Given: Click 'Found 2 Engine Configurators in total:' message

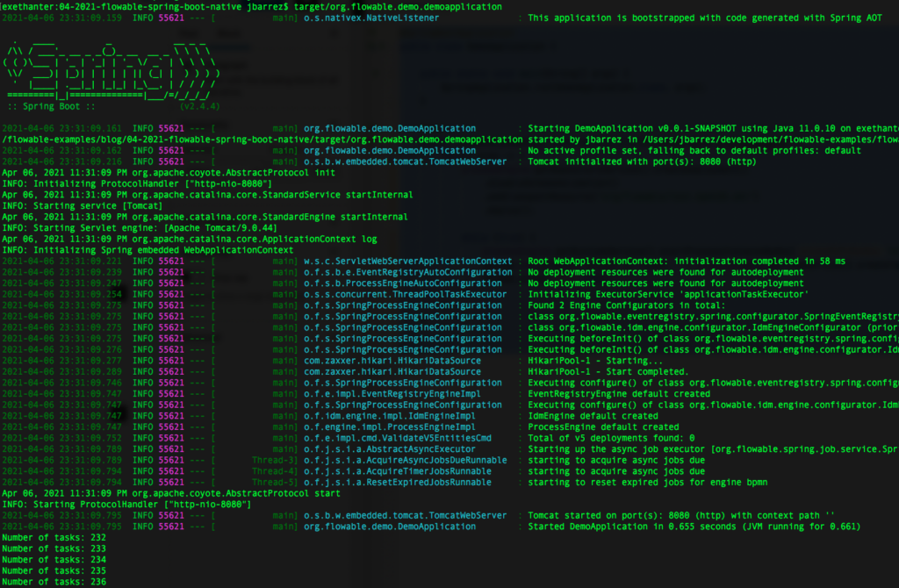Looking at the screenshot, I should [627, 305].
